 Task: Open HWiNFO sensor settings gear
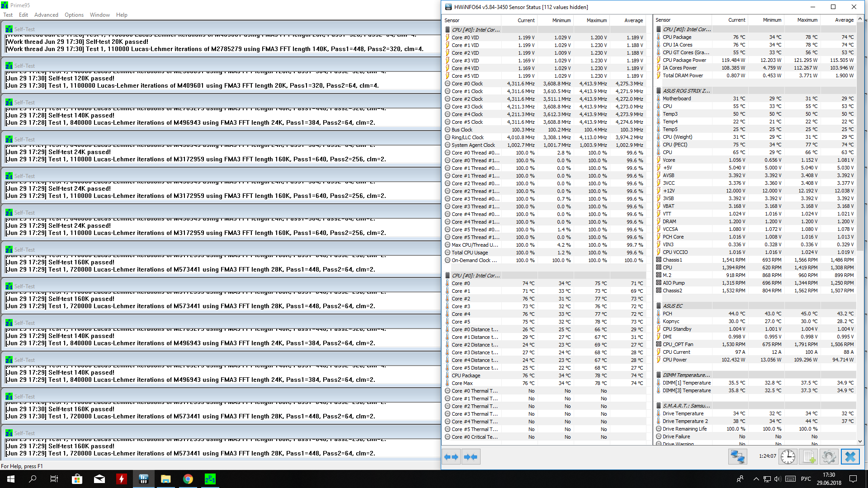(829, 457)
